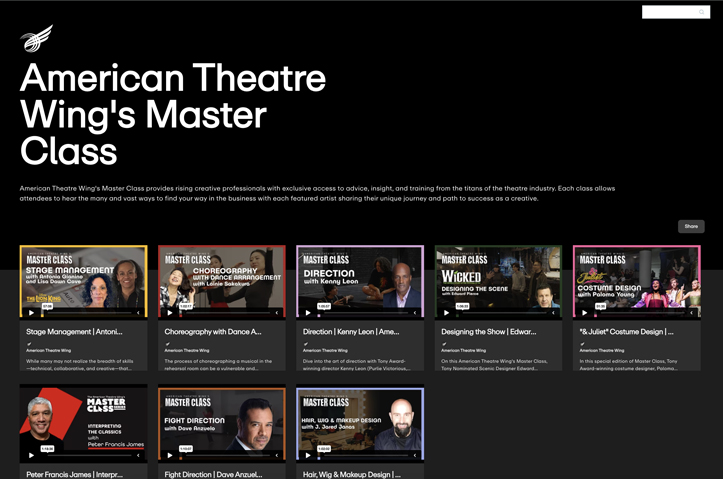Play the Wicked Designing the Scene video
The image size is (723, 479).
446,313
